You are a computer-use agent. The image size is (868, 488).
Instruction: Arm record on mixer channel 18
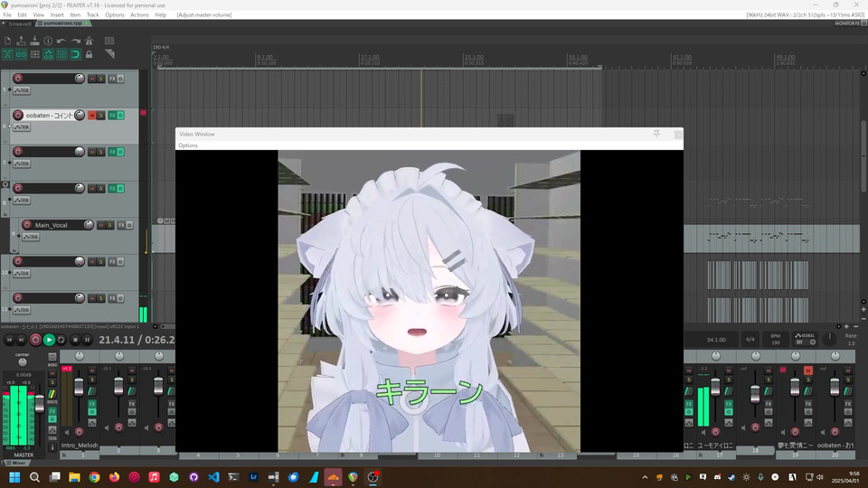point(755,427)
